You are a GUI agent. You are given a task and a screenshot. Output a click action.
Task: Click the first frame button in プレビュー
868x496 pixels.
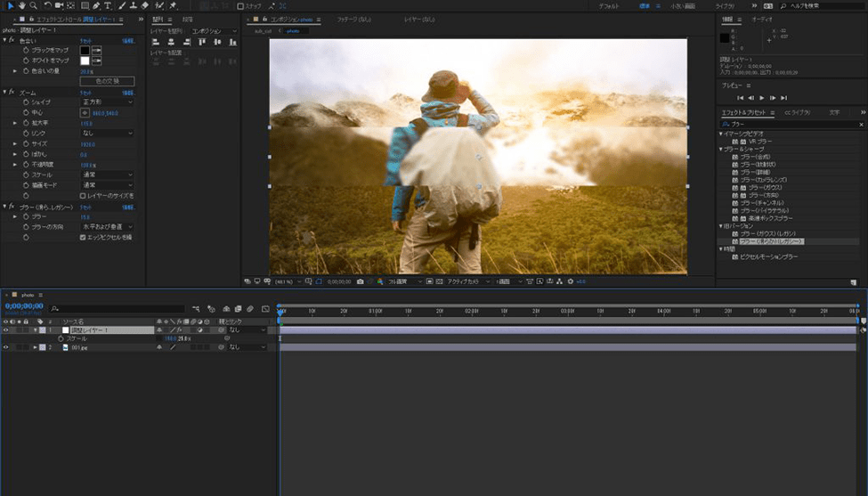(x=740, y=98)
